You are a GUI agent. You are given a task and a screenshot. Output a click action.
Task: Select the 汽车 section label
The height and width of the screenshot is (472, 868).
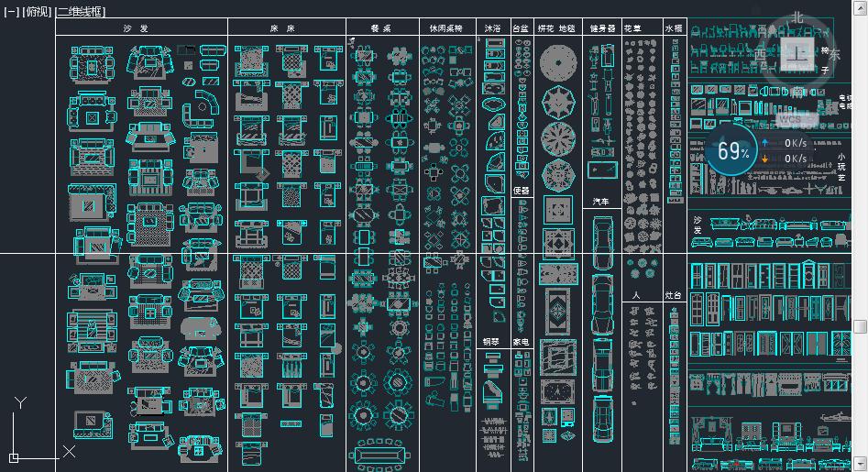(x=600, y=202)
